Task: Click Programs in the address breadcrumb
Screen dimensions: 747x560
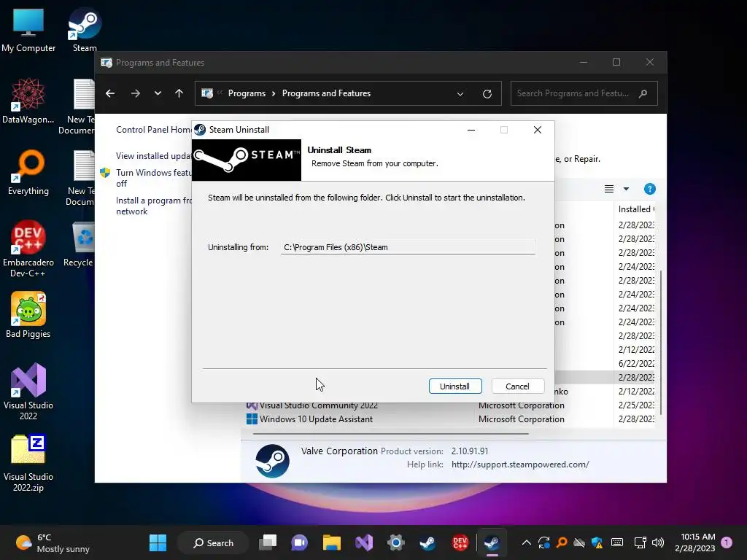Action: tap(247, 93)
